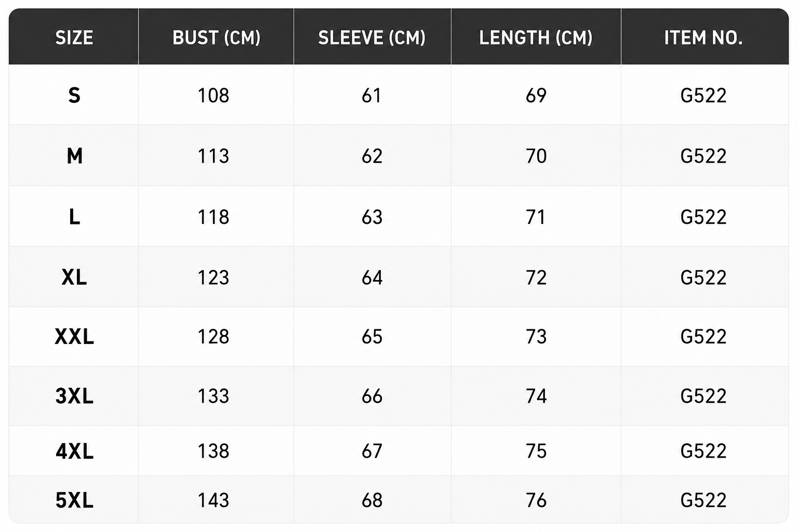Click length value 73 cell
This screenshot has height=532, width=798.
(x=536, y=337)
